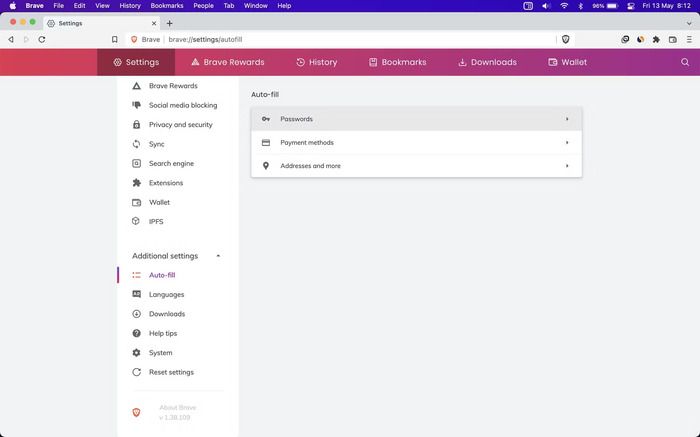Screen dimensions: 700x437
Task: Click the browser back arrow
Action: (x=11, y=39)
